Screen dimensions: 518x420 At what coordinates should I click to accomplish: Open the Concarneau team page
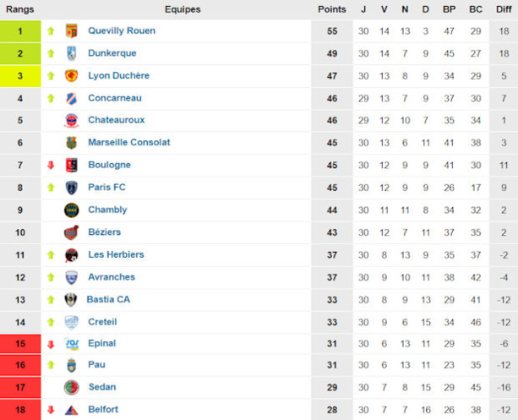pos(113,98)
